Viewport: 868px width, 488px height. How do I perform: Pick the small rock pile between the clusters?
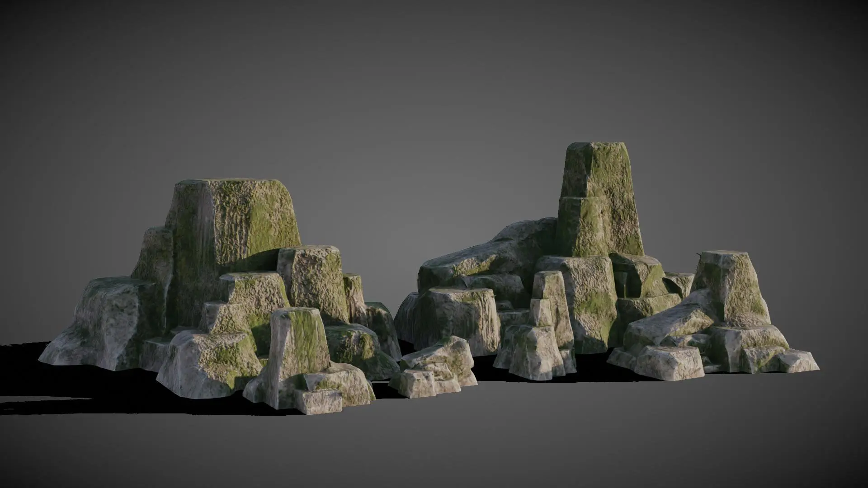(x=433, y=367)
